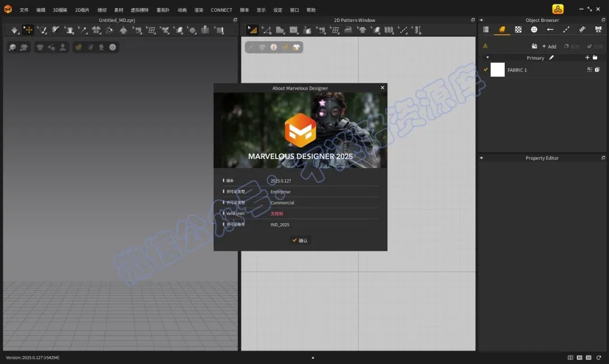Collapse the Primary group triangle
The width and height of the screenshot is (609, 364).
pos(487,57)
